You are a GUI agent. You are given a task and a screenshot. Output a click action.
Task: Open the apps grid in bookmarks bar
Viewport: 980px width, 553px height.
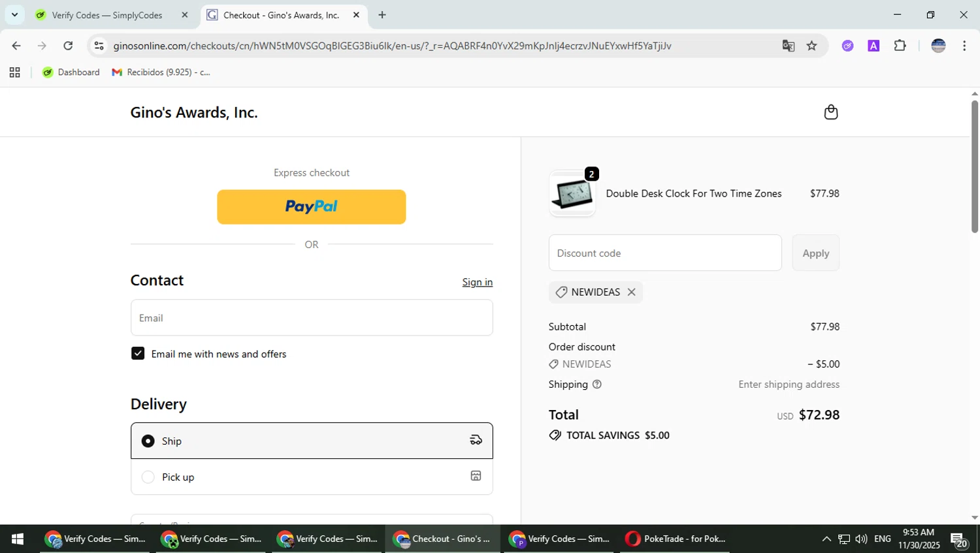(14, 72)
